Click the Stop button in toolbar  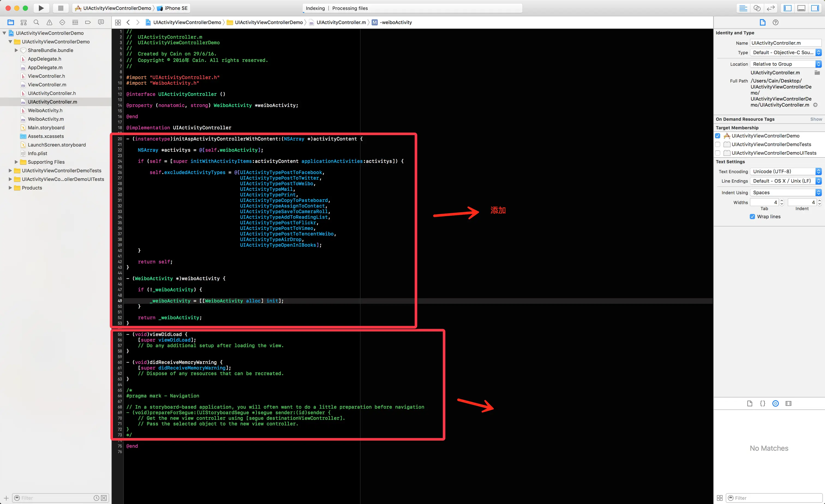[61, 8]
